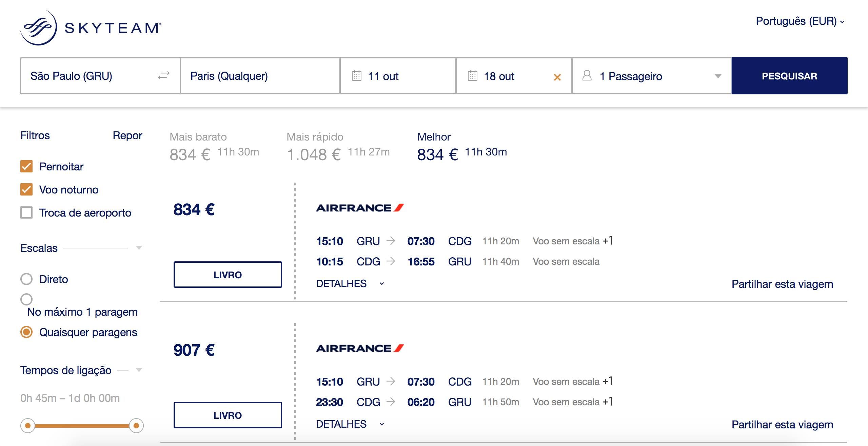868x446 pixels.
Task: Click the SkyTeam logo
Action: (91, 27)
